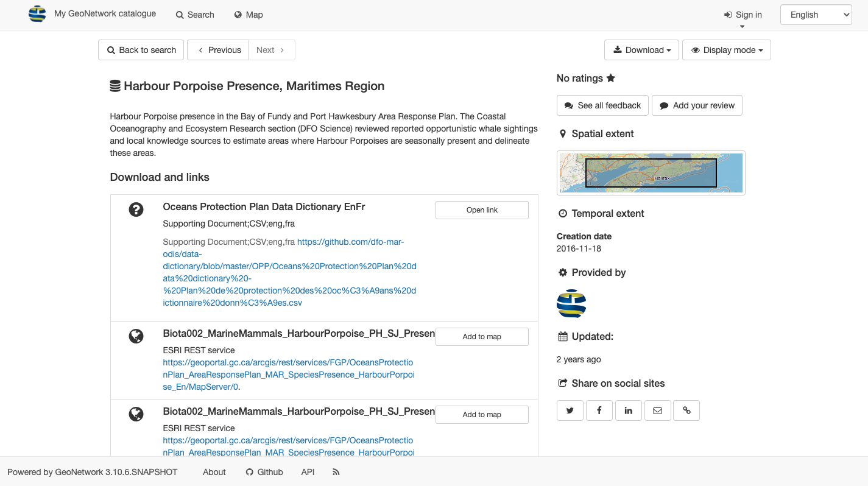
Task: Click Add your review button
Action: [x=697, y=105]
